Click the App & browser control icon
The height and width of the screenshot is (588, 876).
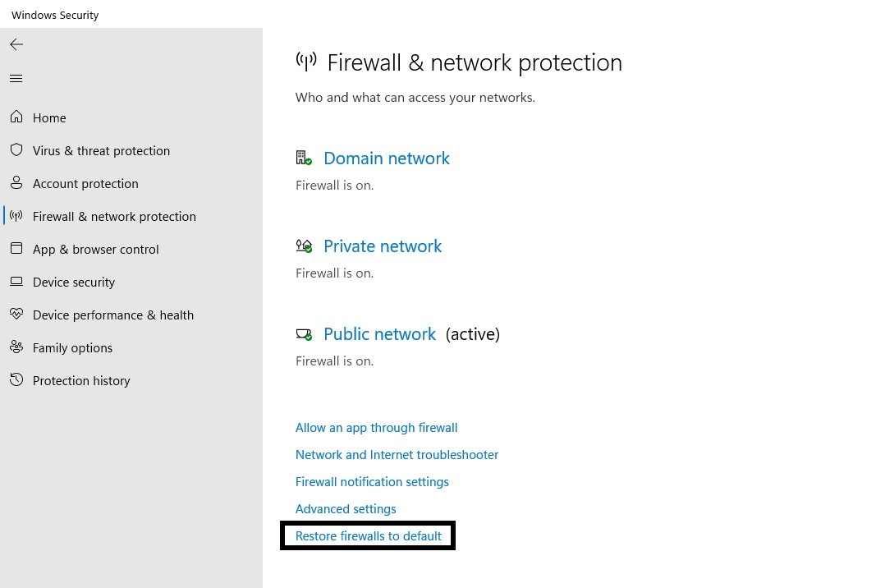click(x=16, y=249)
